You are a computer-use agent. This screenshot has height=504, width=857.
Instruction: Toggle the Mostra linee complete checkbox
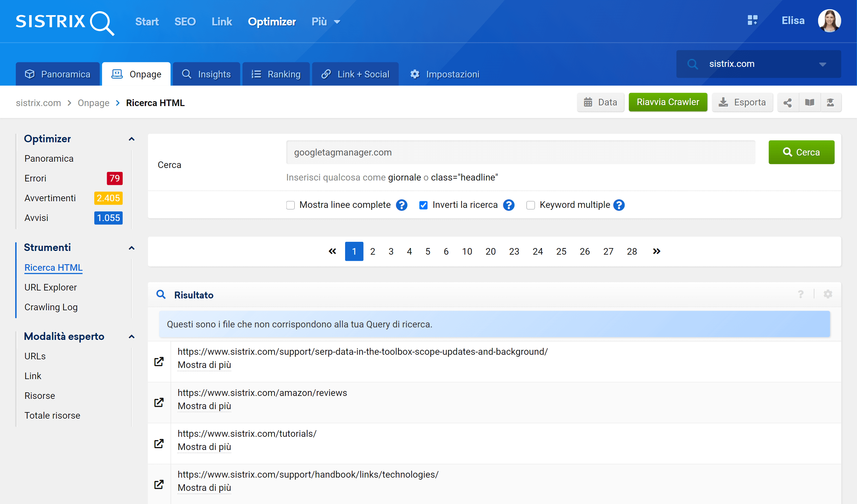(290, 205)
